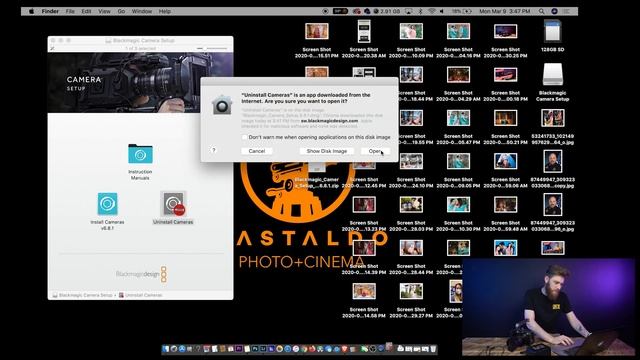This screenshot has width=640, height=360.
Task: Click the Wi-Fi status icon
Action: [x=431, y=11]
